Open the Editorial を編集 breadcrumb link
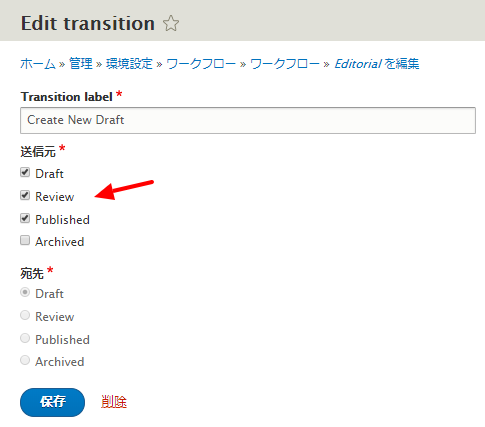This screenshot has width=485, height=427. click(377, 64)
